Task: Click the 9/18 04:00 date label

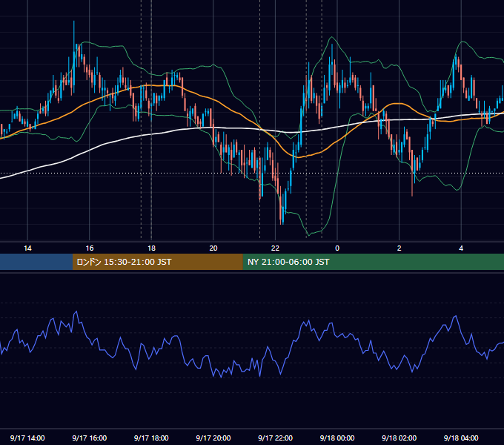Action: pos(461,438)
